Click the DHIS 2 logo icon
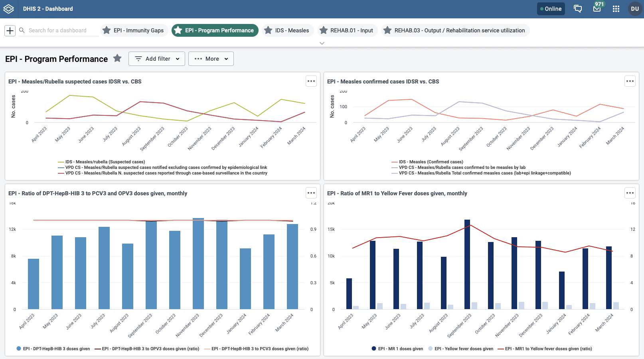Viewport: 644px width, 359px height. [9, 9]
